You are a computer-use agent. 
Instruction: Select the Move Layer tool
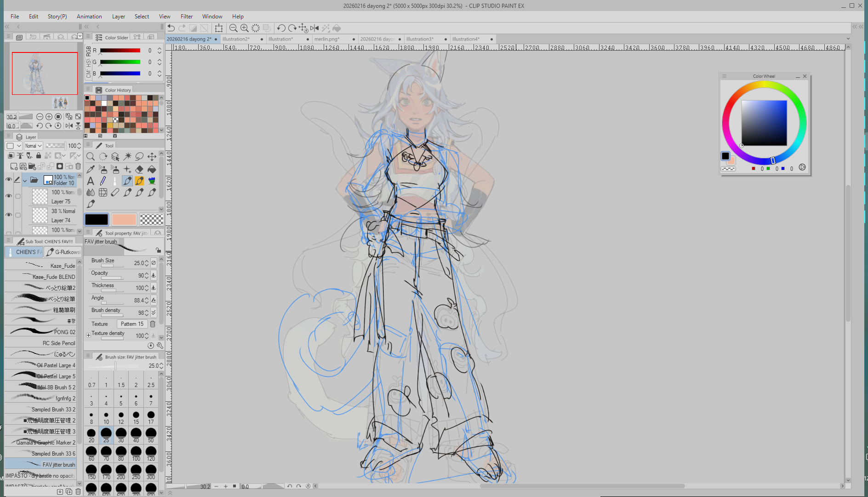click(x=152, y=157)
